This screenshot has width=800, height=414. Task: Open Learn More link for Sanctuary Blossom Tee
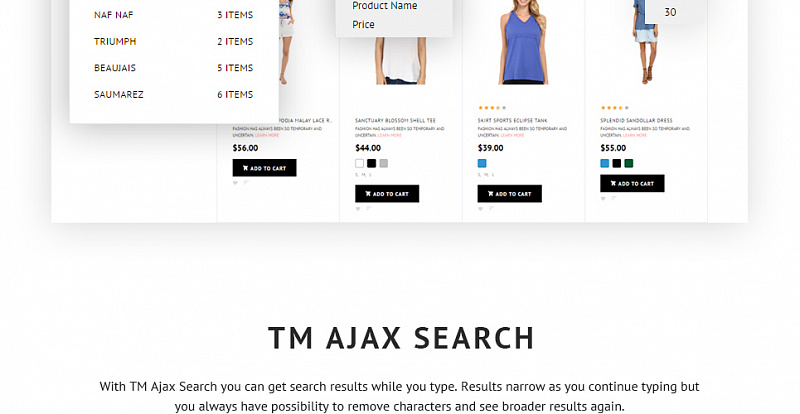tap(390, 135)
